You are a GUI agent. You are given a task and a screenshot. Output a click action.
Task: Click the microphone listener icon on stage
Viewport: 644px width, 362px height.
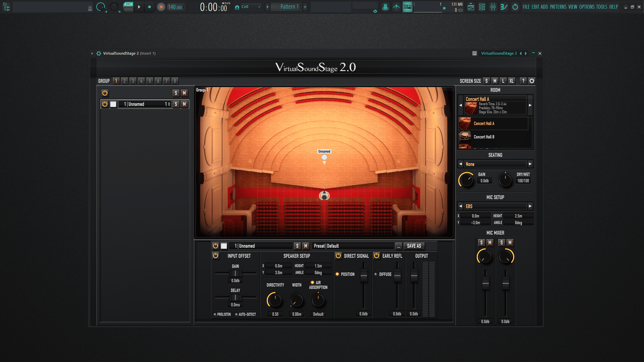pyautogui.click(x=324, y=195)
